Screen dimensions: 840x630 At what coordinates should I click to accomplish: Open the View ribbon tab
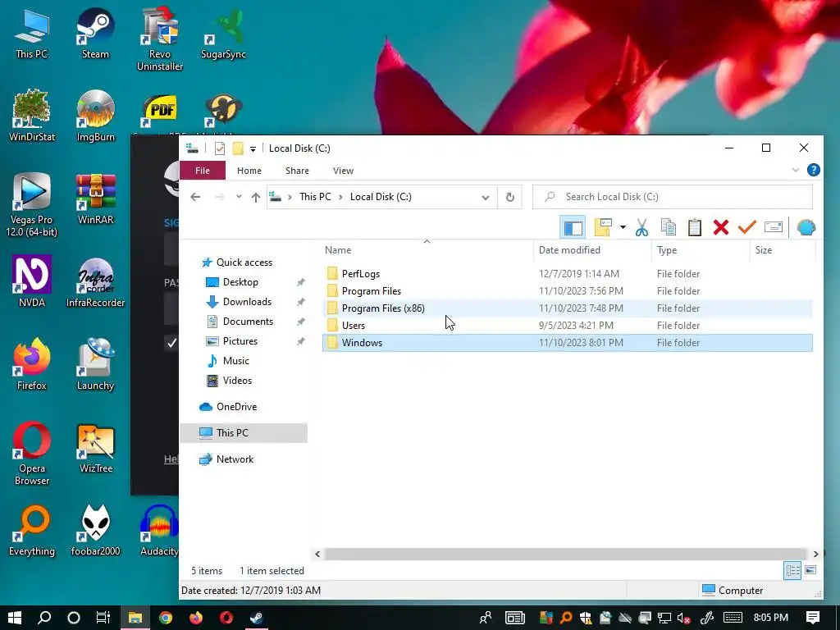click(x=343, y=171)
